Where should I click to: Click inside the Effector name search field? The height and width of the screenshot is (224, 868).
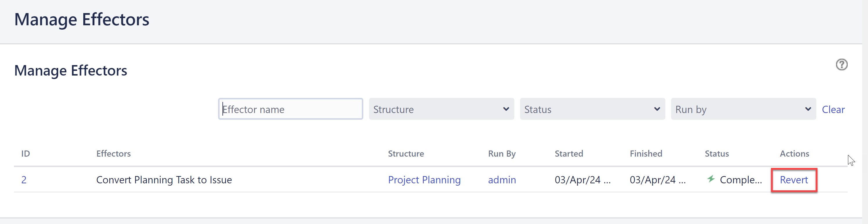(x=290, y=109)
